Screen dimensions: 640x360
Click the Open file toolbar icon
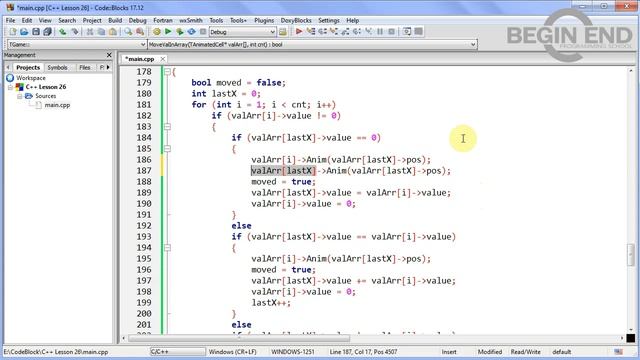pyautogui.click(x=24, y=31)
